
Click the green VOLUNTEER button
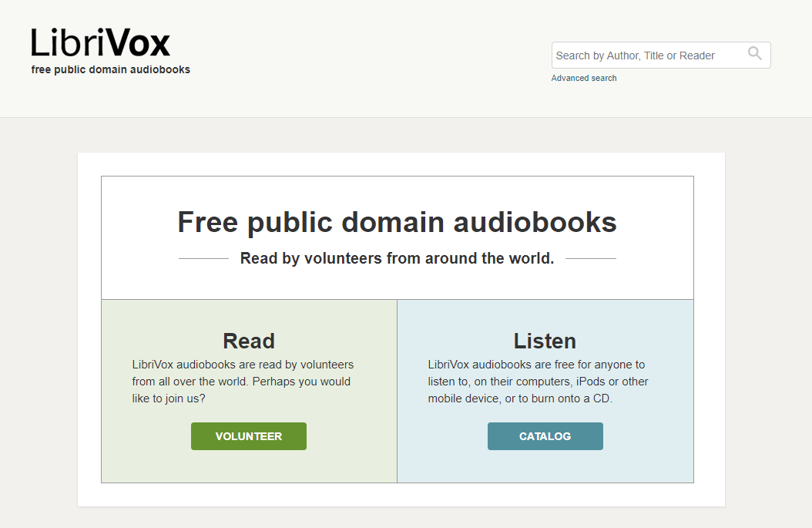pos(249,436)
